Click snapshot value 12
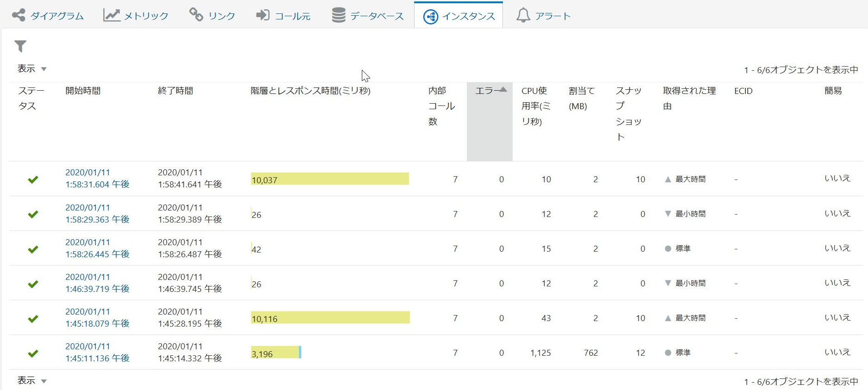This screenshot has height=390, width=868. coord(640,353)
